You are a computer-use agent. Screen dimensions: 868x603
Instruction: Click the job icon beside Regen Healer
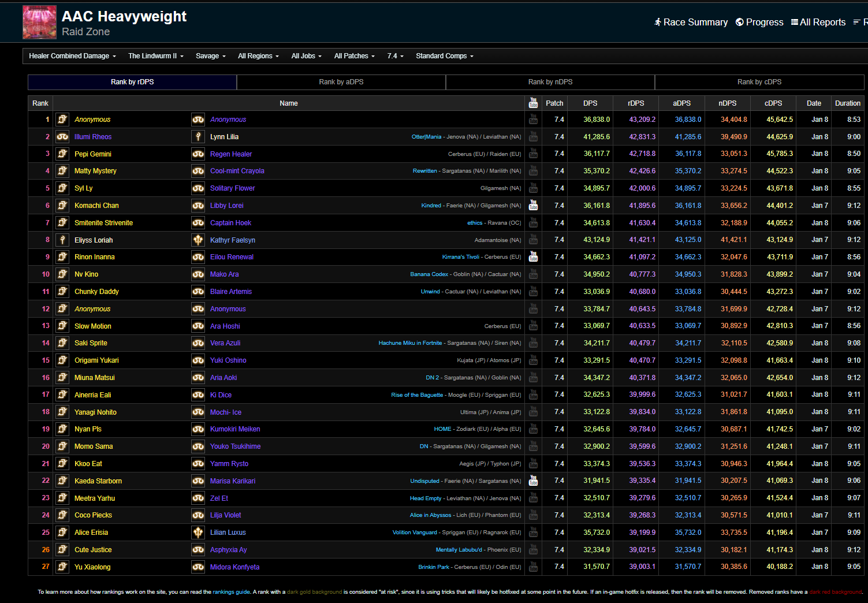pyautogui.click(x=198, y=154)
